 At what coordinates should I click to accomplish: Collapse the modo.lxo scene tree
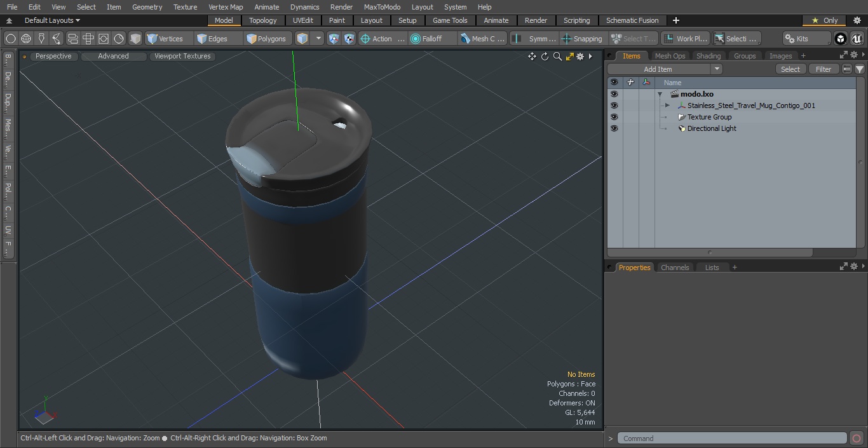pyautogui.click(x=660, y=94)
